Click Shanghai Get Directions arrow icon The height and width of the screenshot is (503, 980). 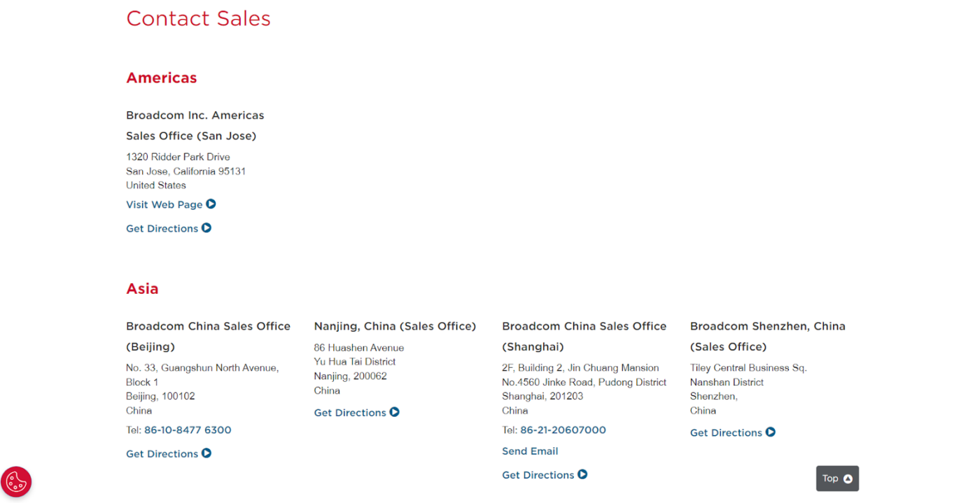pyautogui.click(x=582, y=474)
